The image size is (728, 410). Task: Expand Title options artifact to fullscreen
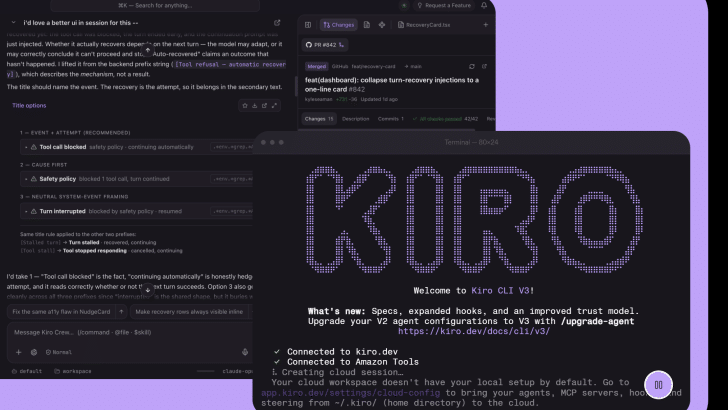point(274,105)
